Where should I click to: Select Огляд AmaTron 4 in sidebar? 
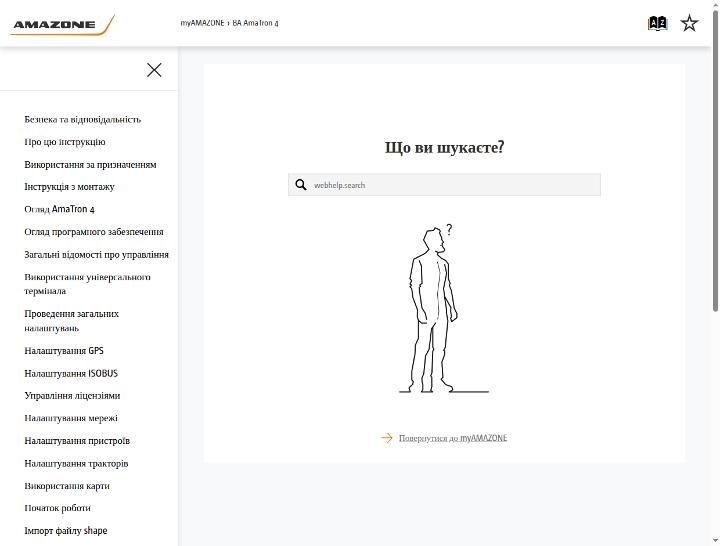(x=59, y=209)
